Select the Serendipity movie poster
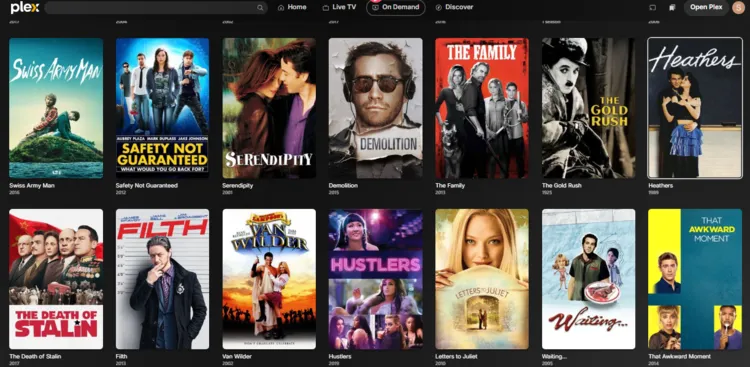750x367 pixels. click(x=269, y=108)
